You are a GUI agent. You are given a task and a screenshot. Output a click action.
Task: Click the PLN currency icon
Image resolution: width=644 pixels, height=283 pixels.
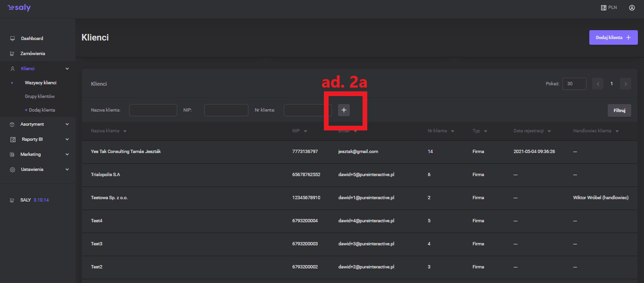click(603, 8)
